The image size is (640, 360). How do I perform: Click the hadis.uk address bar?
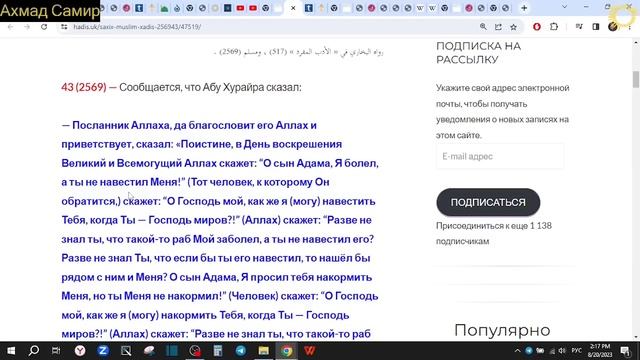269,27
